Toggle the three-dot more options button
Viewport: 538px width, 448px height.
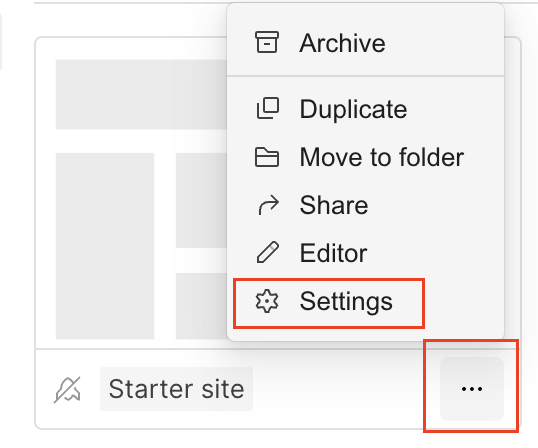point(472,389)
